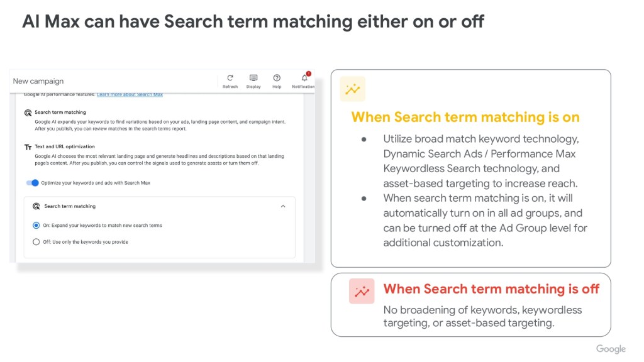Open the Help icon

point(277,78)
